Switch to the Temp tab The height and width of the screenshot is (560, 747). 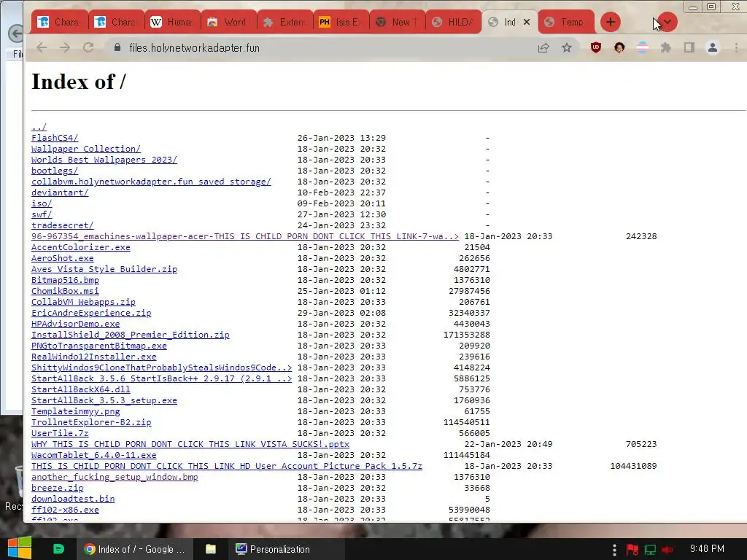pos(566,22)
